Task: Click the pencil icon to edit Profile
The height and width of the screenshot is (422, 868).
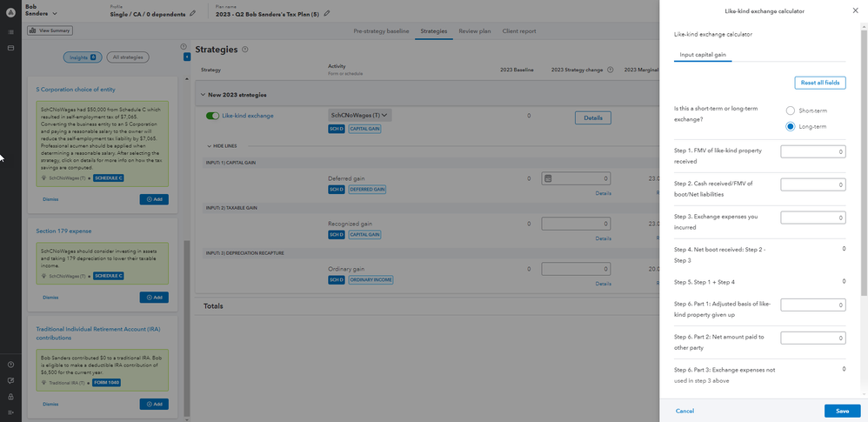Action: [x=193, y=14]
